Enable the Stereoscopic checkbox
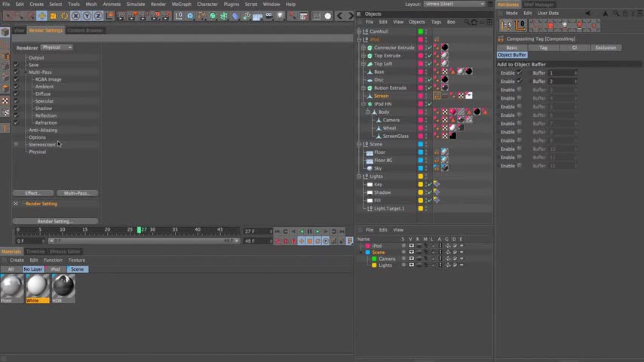 16,144
